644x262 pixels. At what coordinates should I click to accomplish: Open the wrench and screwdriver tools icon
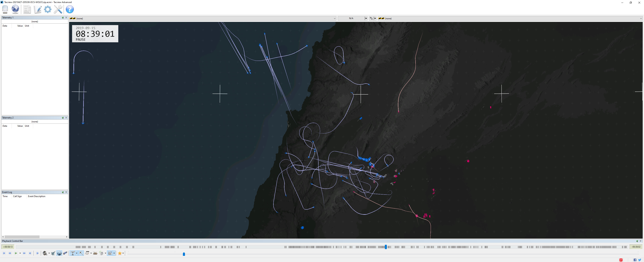coord(58,9)
